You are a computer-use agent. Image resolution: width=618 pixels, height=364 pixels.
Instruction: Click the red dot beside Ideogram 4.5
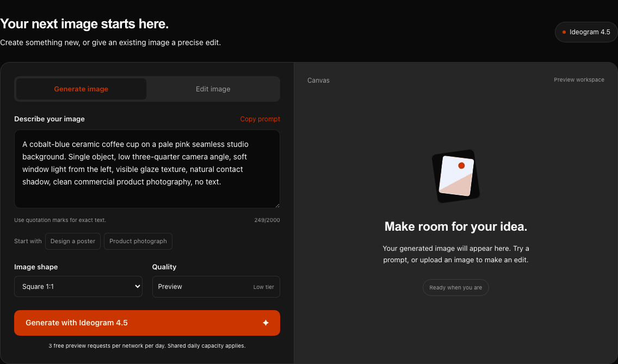[x=564, y=32]
